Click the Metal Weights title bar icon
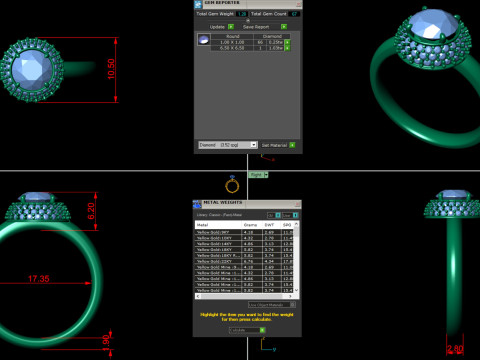 (x=197, y=204)
